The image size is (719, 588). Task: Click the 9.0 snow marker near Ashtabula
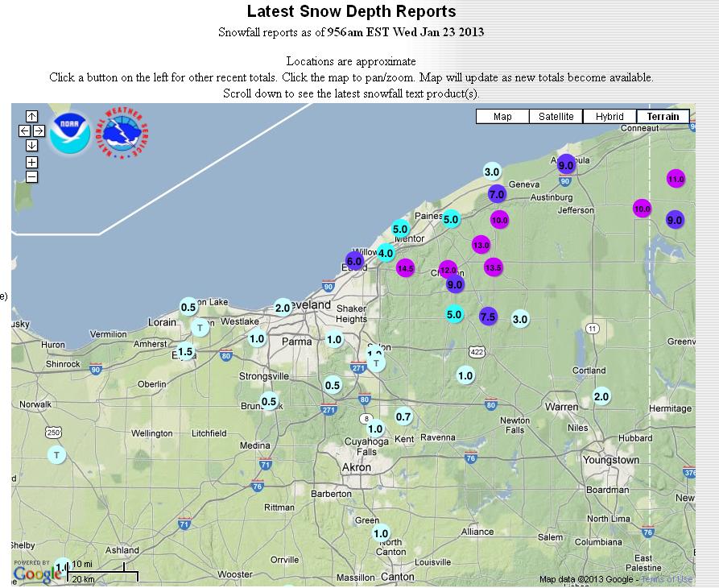(567, 166)
